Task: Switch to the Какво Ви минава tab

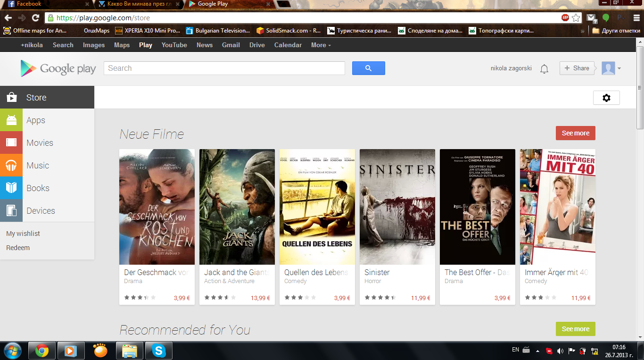Action: pos(139,4)
